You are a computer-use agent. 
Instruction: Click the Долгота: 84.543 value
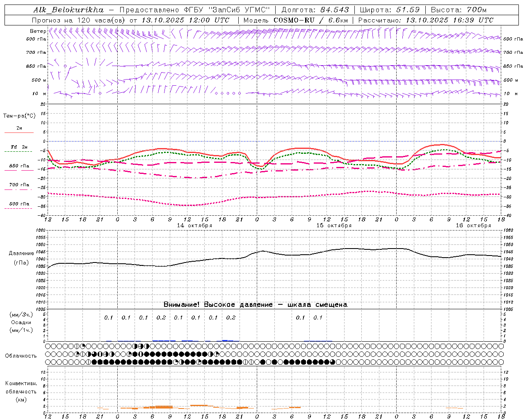click(315, 10)
